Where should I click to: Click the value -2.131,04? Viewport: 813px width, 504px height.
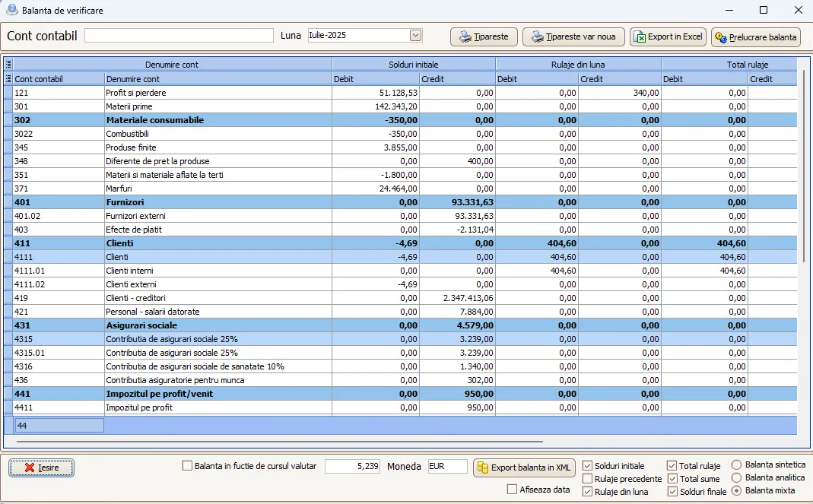click(475, 229)
